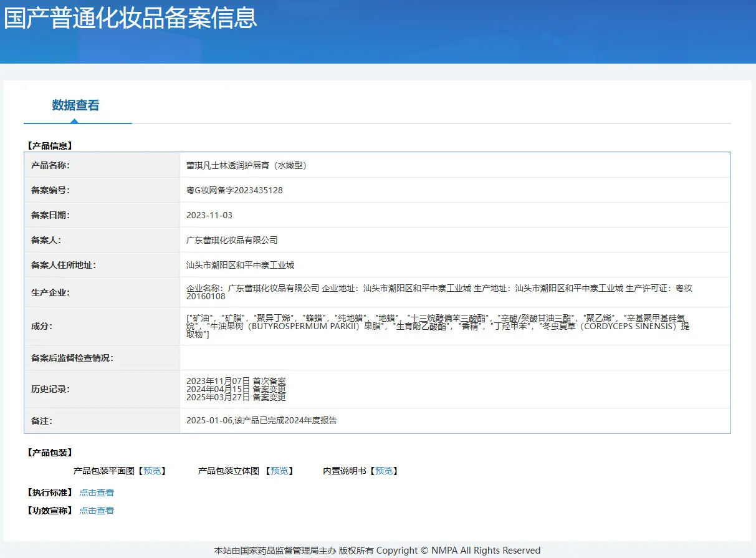Click the 产品信息 section heading
The image size is (756, 558).
click(49, 146)
